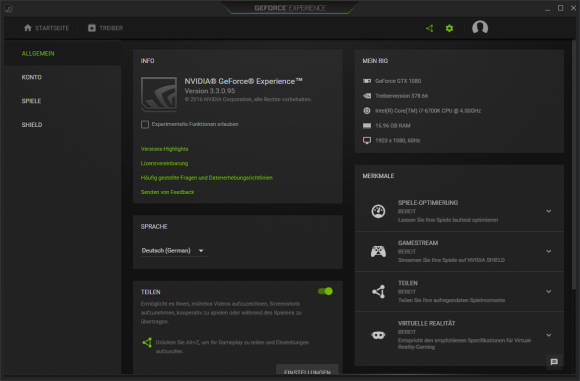
Task: Click the 'NVIDIA GeForce Experience' title in Info
Action: [x=243, y=81]
